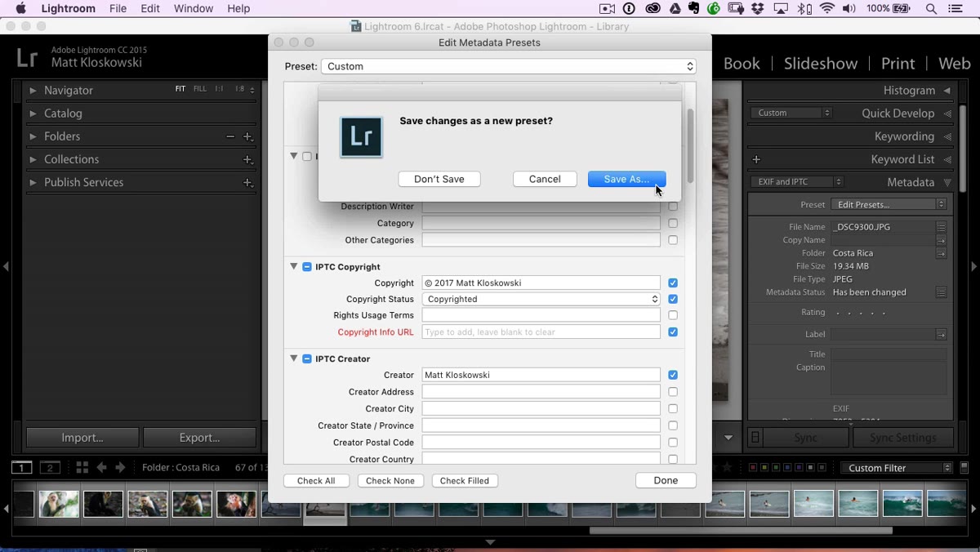
Task: Add a new collection with plus icon
Action: (x=247, y=160)
